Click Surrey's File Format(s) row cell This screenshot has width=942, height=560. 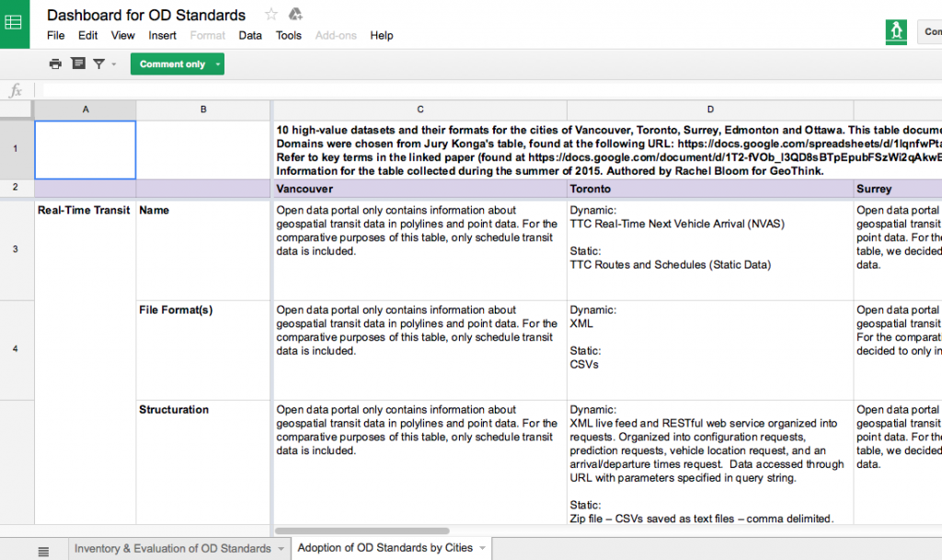coord(898,350)
